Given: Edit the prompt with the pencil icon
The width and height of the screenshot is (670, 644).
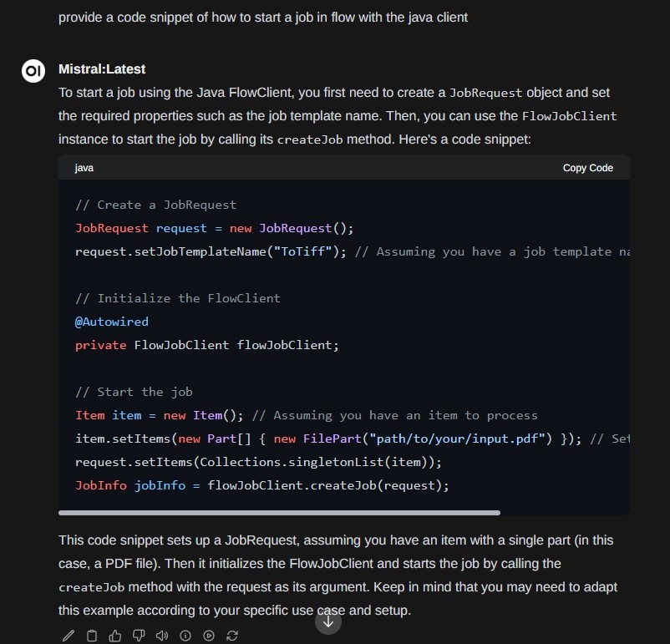Looking at the screenshot, I should coord(69,635).
